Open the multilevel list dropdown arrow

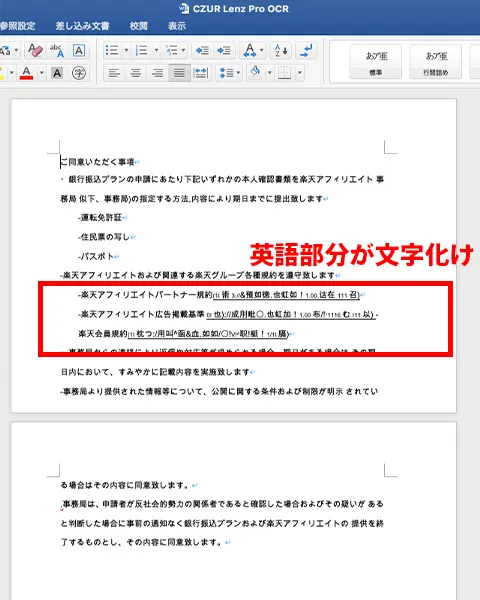183,50
